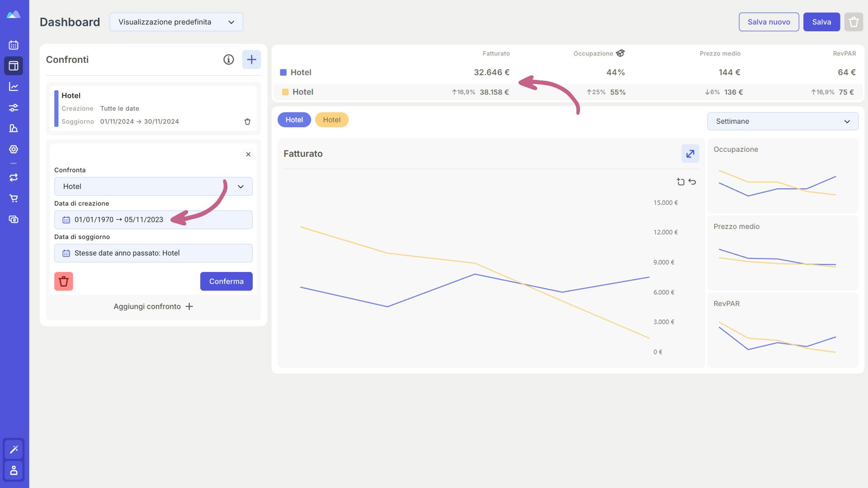Open the Settimane granularity dropdown

click(783, 121)
